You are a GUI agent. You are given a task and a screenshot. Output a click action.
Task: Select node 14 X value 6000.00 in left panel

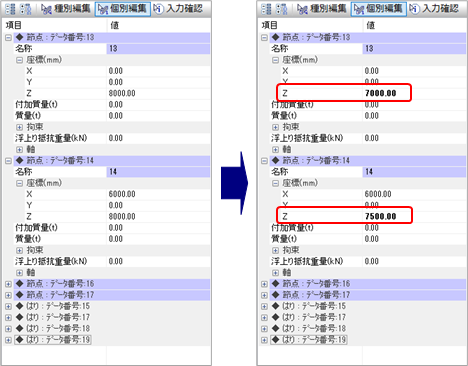pos(158,194)
